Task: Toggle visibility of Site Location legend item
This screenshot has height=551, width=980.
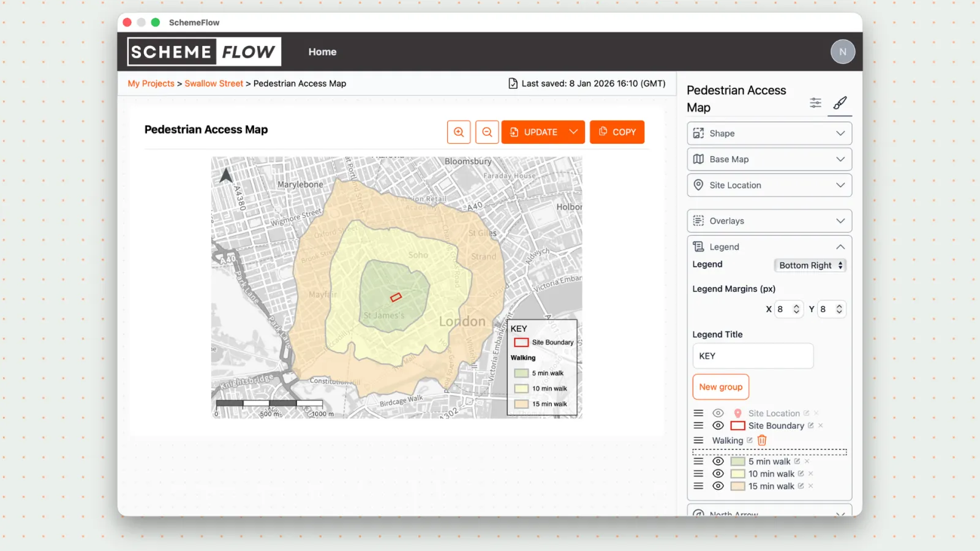Action: [718, 413]
